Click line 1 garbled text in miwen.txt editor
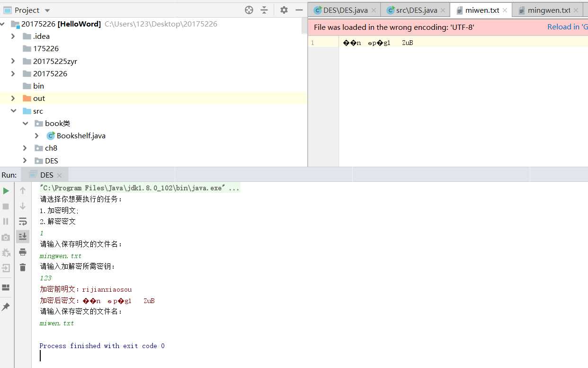Image resolution: width=588 pixels, height=368 pixels. pyautogui.click(x=378, y=43)
